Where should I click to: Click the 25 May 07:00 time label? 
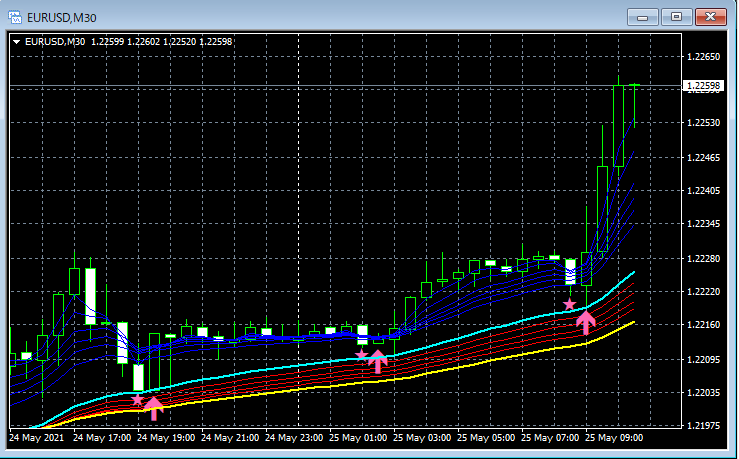[x=550, y=438]
